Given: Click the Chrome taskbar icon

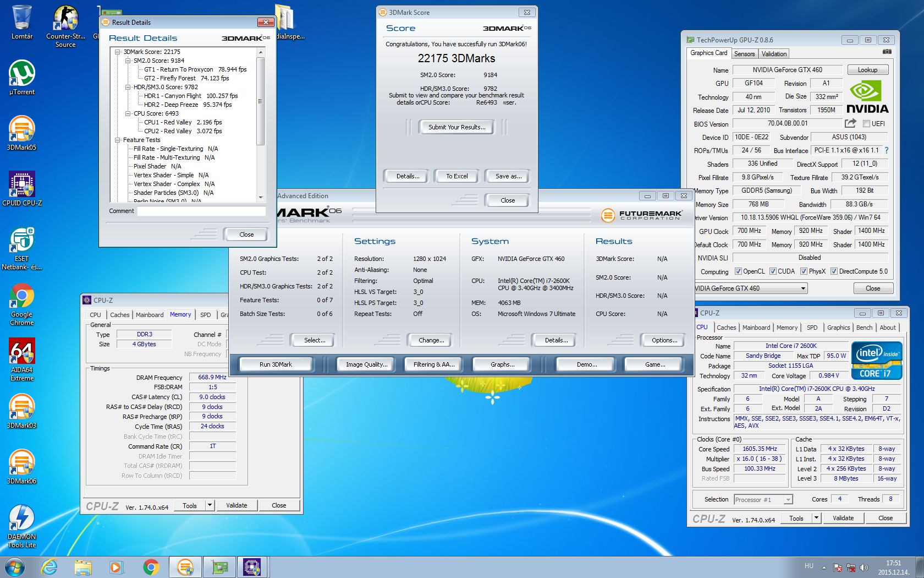Looking at the screenshot, I should (151, 566).
